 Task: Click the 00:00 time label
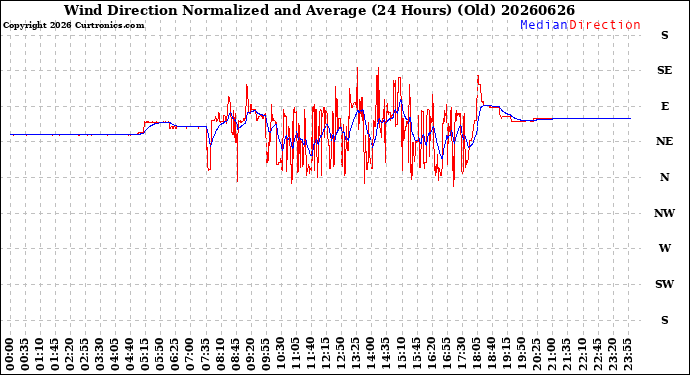click(x=10, y=354)
